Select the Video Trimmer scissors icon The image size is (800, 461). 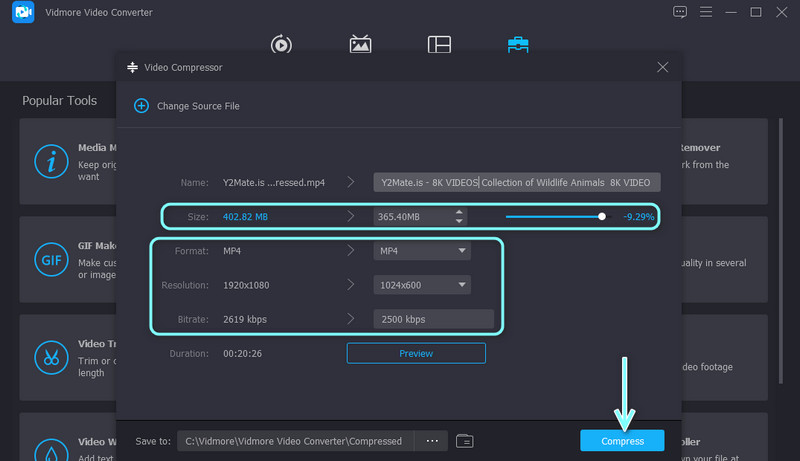pos(49,356)
